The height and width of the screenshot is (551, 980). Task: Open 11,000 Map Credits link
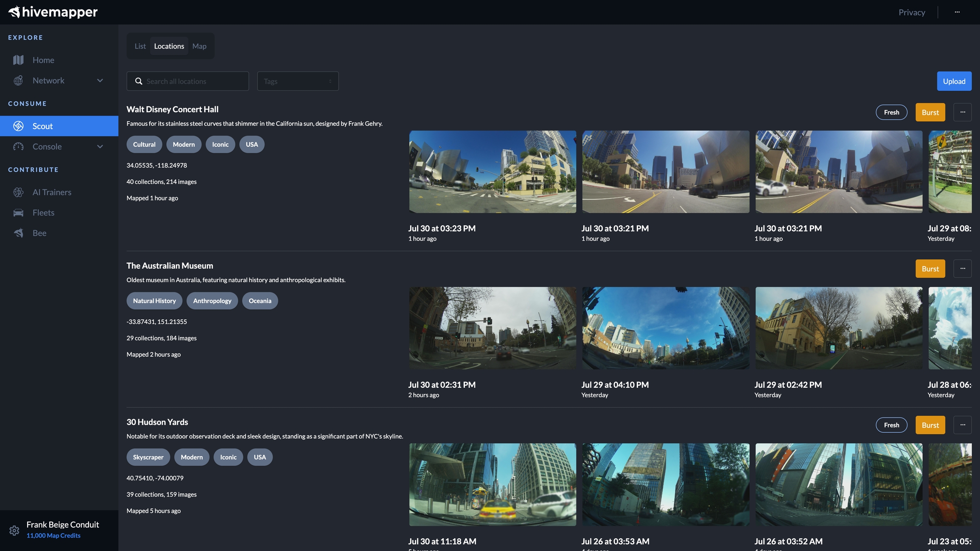coord(53,536)
